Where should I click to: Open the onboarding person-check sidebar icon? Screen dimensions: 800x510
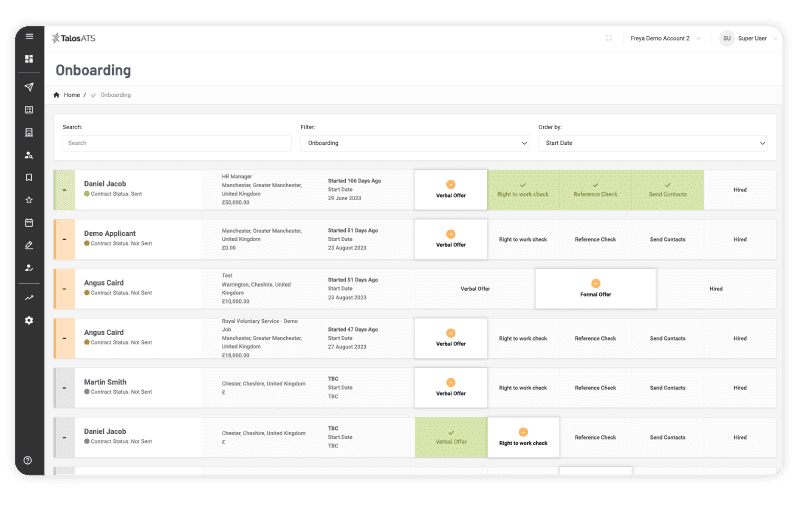[x=29, y=268]
